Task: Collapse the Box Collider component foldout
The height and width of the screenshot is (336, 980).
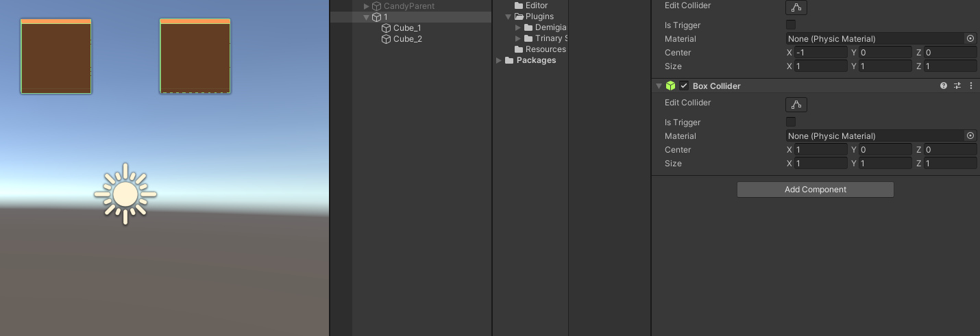Action: [x=659, y=86]
